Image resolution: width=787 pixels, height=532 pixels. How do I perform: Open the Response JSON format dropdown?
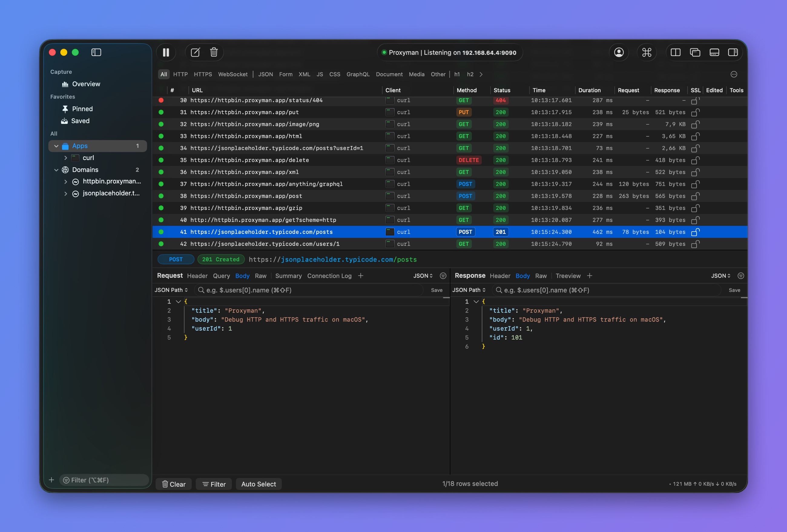click(721, 276)
